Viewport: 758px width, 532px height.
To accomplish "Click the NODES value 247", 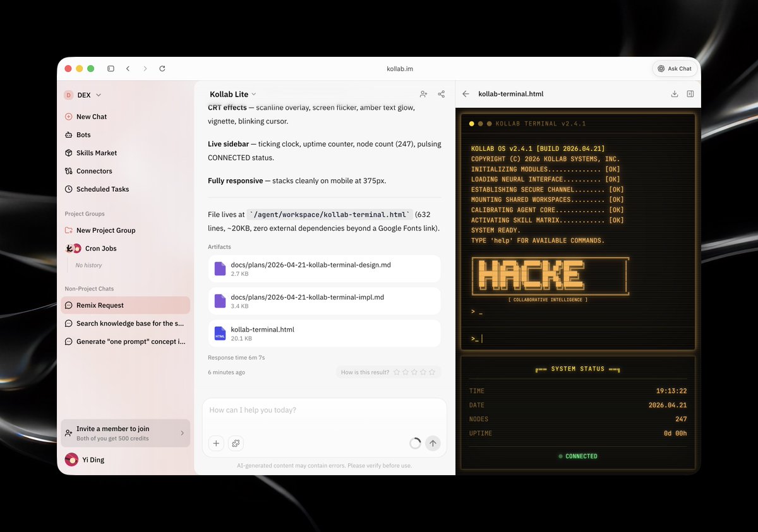I will point(681,419).
